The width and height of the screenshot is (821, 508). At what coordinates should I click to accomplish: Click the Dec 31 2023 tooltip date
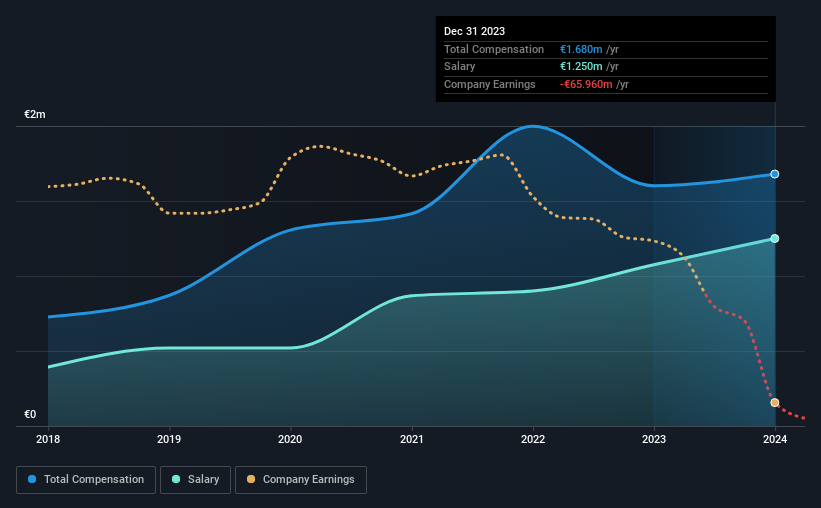pyautogui.click(x=474, y=31)
